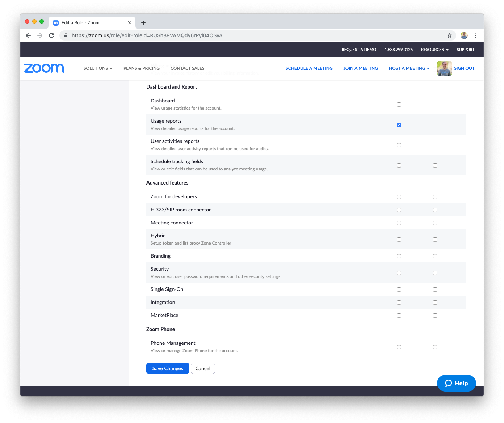This screenshot has width=504, height=423.
Task: Go to Contact Sales
Action: click(188, 68)
